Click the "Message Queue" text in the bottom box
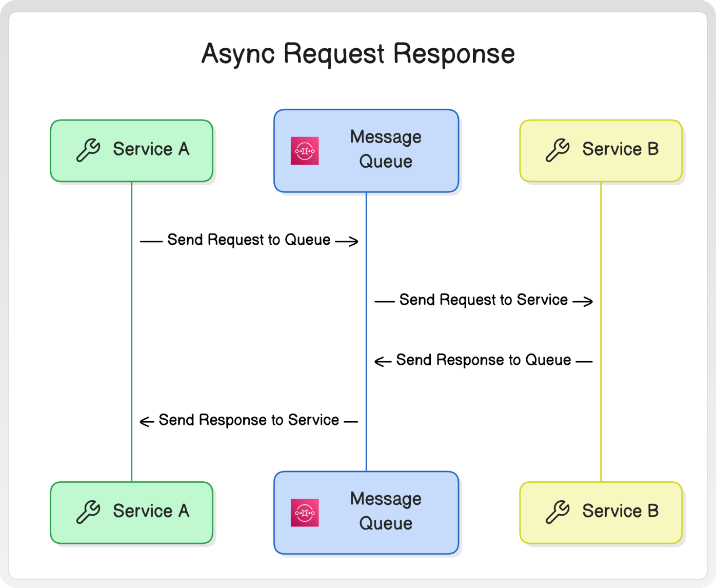The width and height of the screenshot is (716, 588). [386, 511]
